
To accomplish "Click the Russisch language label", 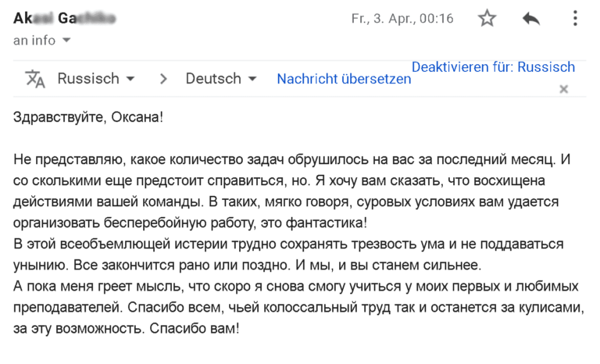I will point(88,79).
